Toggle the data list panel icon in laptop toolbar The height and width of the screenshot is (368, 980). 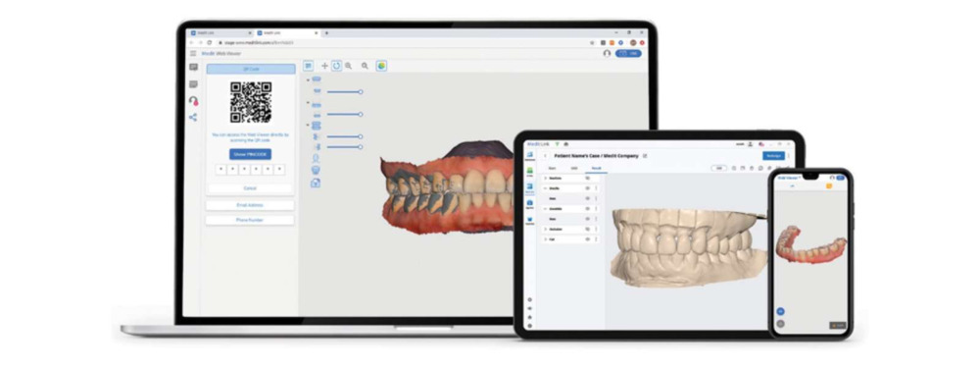click(x=308, y=65)
